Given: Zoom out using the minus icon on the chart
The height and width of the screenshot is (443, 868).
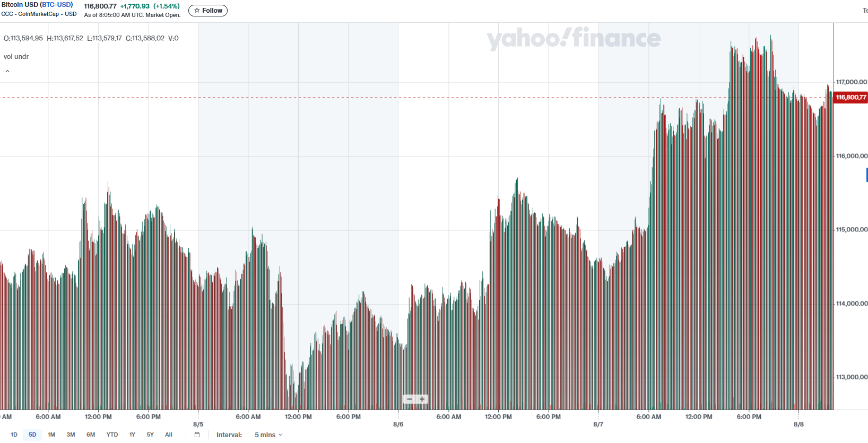Looking at the screenshot, I should coord(409,398).
